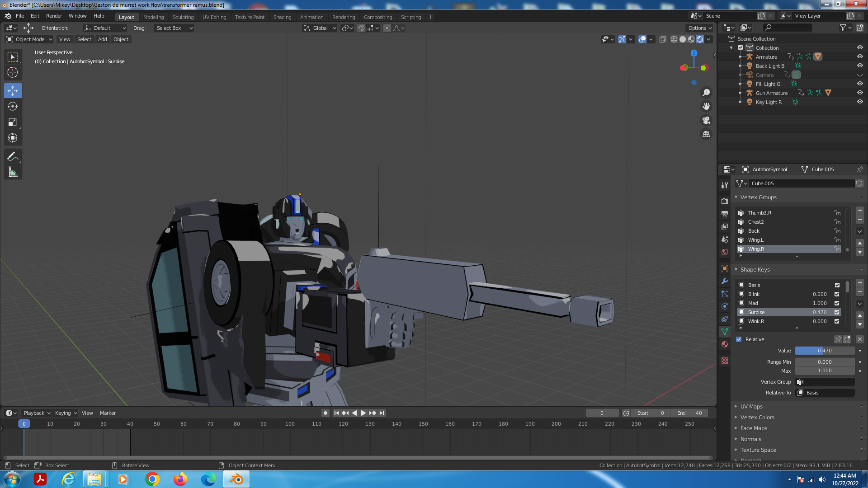This screenshot has height=488, width=868.
Task: Open the Options dropdown in viewport header
Action: click(700, 28)
